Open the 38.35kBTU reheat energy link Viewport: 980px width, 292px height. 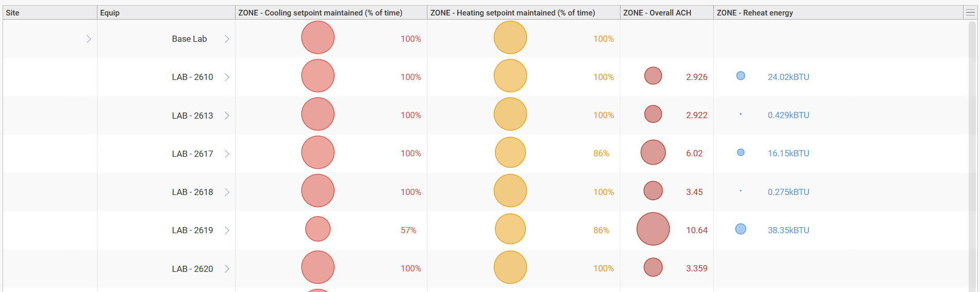(x=788, y=230)
